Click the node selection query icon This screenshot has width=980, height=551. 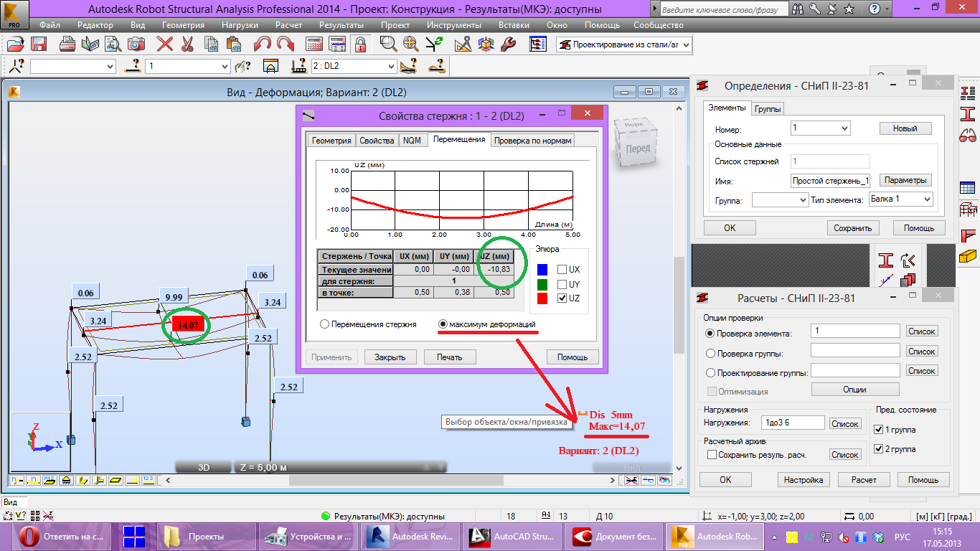[17, 66]
